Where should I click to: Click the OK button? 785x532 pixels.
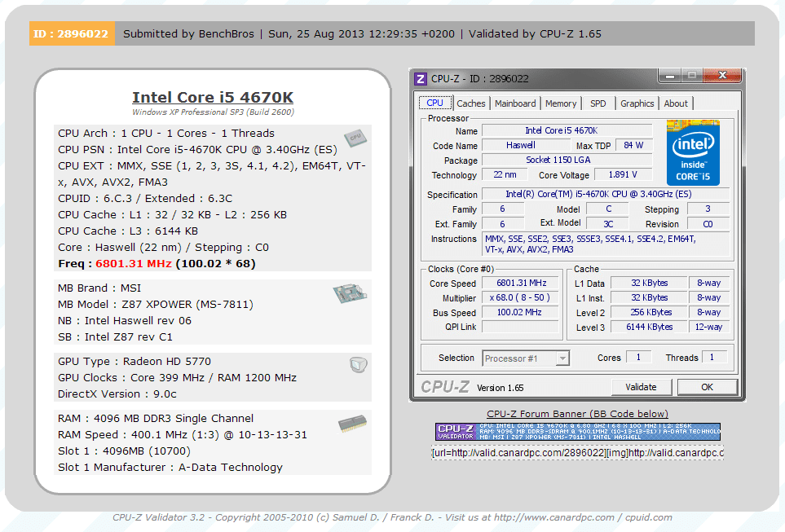click(707, 387)
